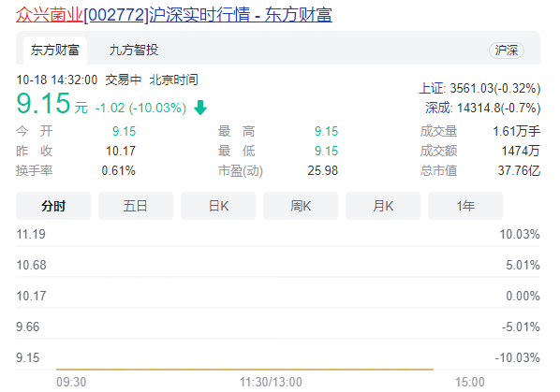
Task: Click the 上证 index link
Action: click(x=432, y=88)
